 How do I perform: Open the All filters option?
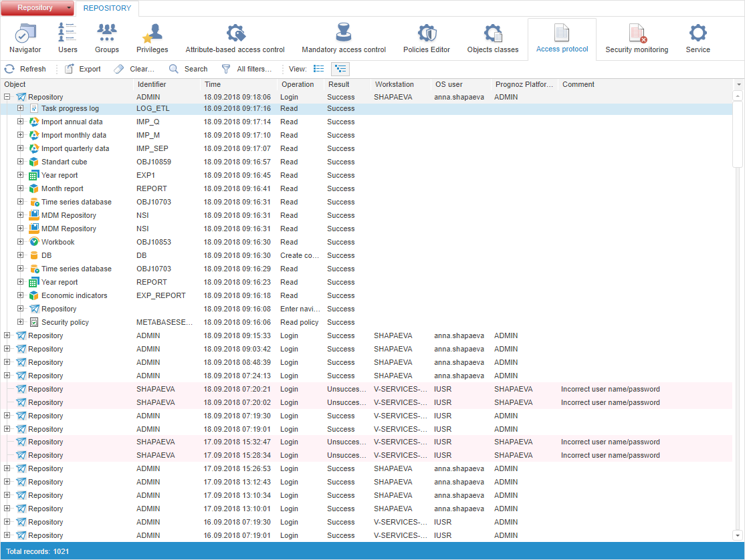click(247, 69)
